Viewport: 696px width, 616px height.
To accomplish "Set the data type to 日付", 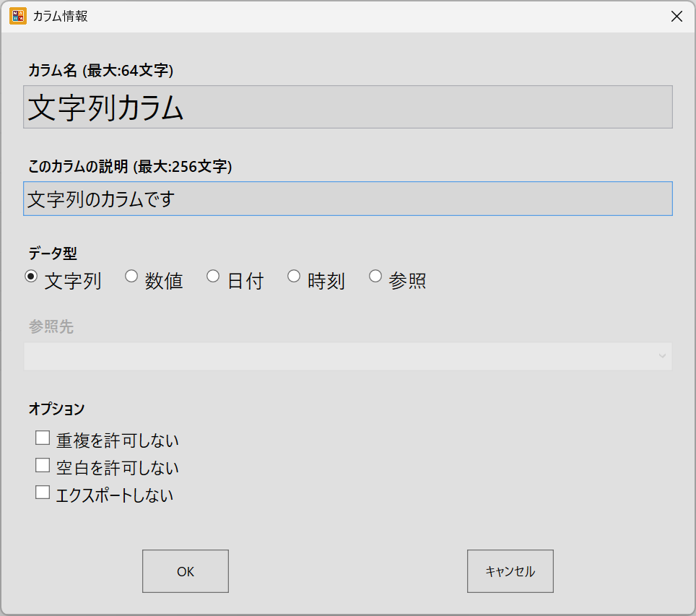I will pos(213,276).
